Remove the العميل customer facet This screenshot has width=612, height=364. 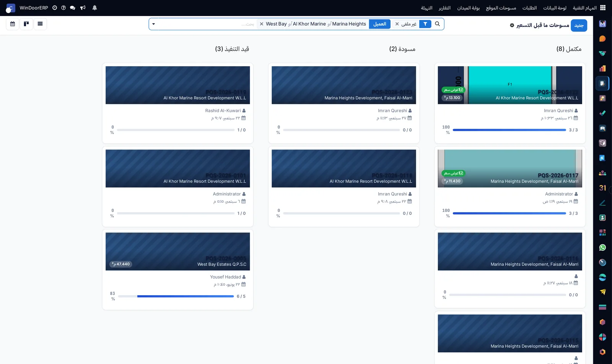coord(262,24)
